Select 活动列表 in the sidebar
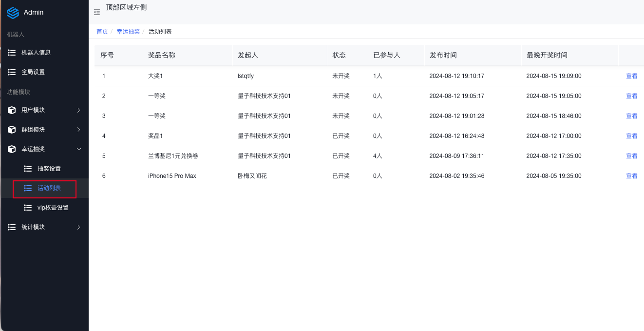 [49, 188]
